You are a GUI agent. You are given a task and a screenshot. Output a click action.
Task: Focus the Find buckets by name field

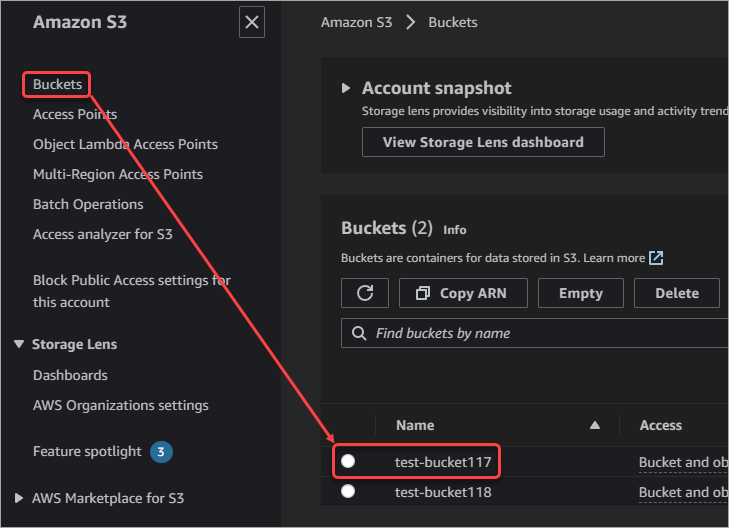(535, 333)
